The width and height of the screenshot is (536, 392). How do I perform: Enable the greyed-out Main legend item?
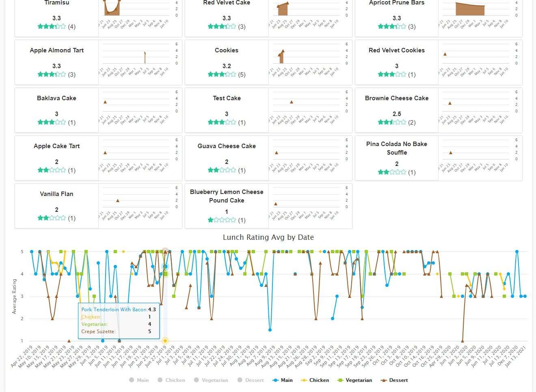[x=139, y=380]
